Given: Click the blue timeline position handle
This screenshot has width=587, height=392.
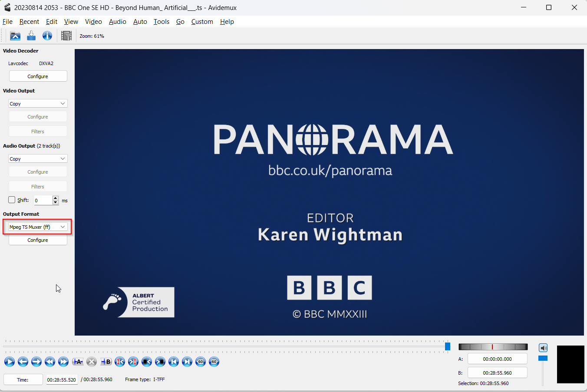Looking at the screenshot, I should (448, 346).
